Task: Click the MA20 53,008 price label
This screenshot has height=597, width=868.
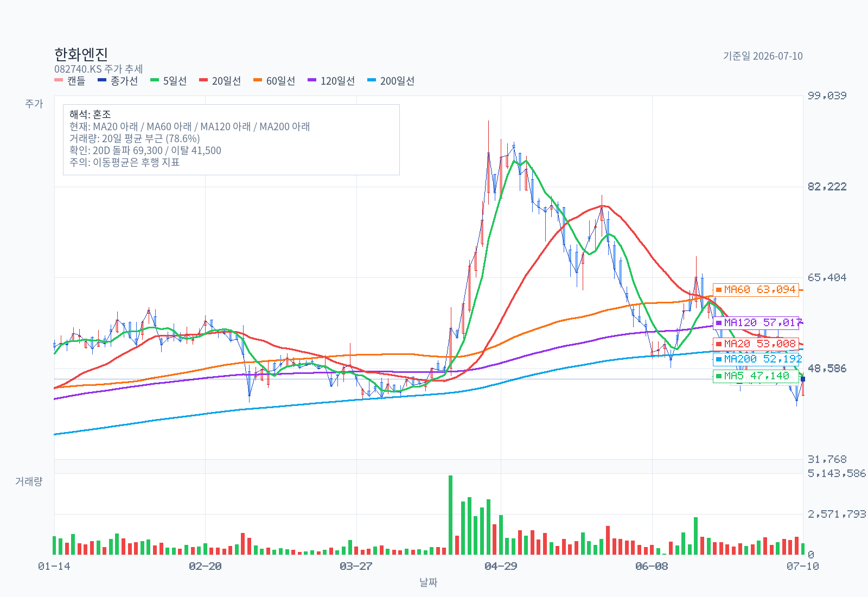Action: pyautogui.click(x=756, y=344)
